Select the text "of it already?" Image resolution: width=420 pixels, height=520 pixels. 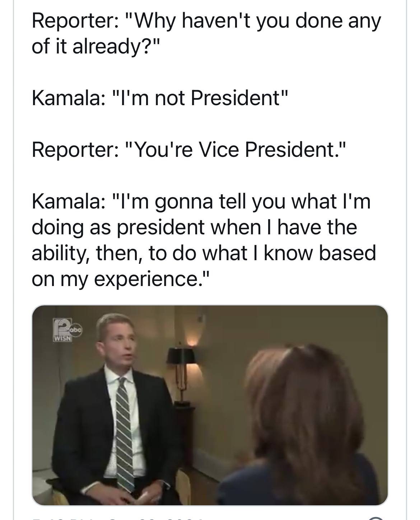click(95, 46)
